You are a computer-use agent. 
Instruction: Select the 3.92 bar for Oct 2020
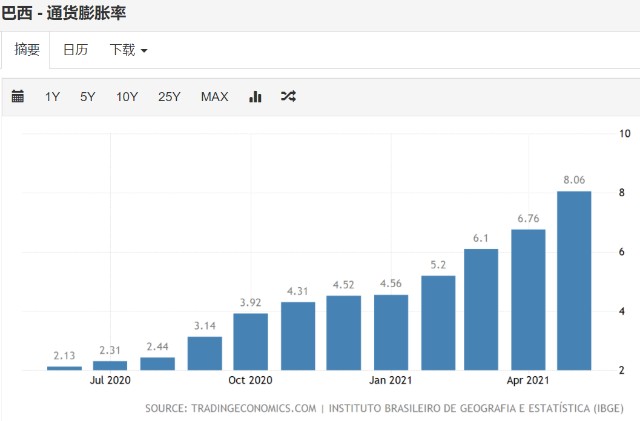pos(251,342)
